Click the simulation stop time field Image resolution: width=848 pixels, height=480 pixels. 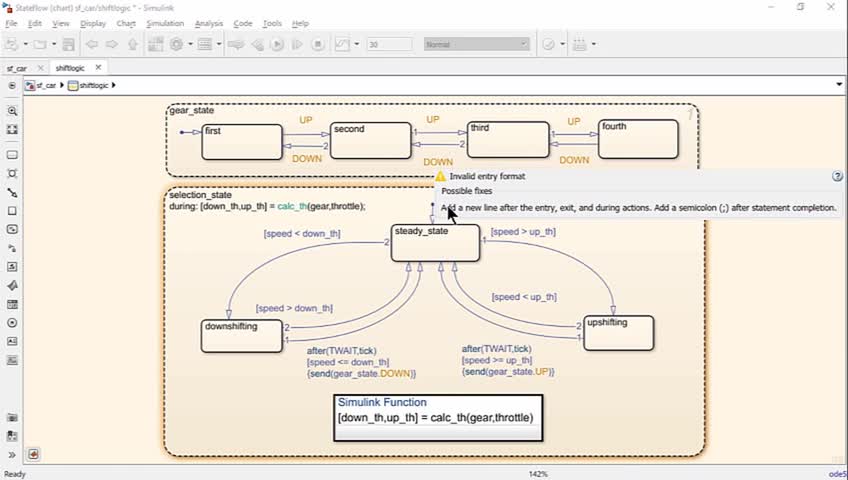(389, 44)
